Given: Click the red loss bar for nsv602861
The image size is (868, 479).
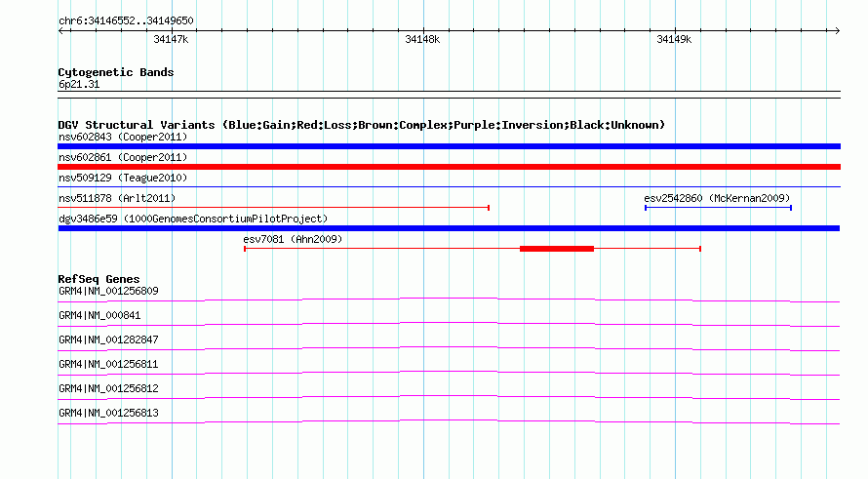Looking at the screenshot, I should click(449, 167).
